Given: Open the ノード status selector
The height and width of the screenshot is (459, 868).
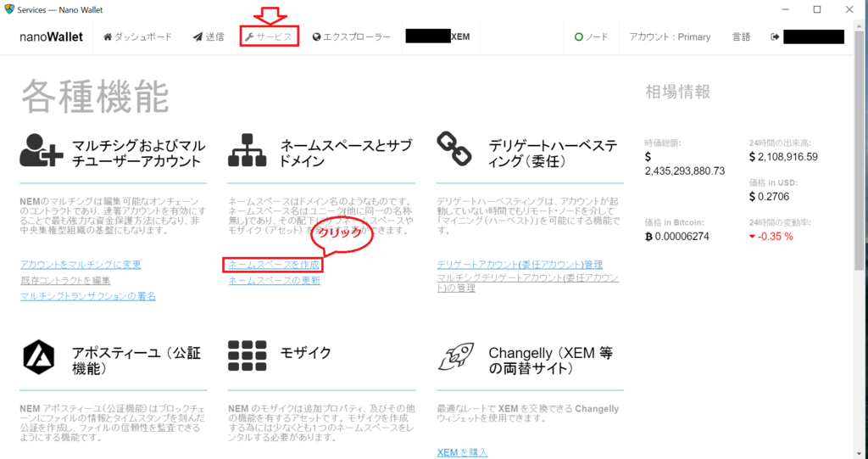Looking at the screenshot, I should point(591,37).
